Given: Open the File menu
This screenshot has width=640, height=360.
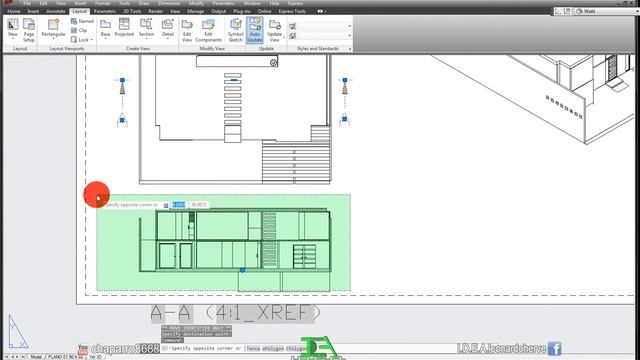Looking at the screenshot, I should pos(27,3).
